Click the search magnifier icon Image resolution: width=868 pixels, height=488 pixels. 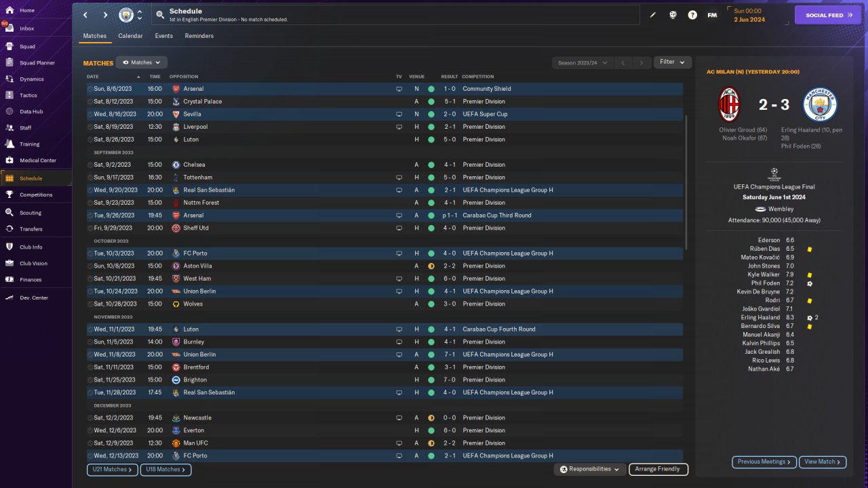[159, 14]
